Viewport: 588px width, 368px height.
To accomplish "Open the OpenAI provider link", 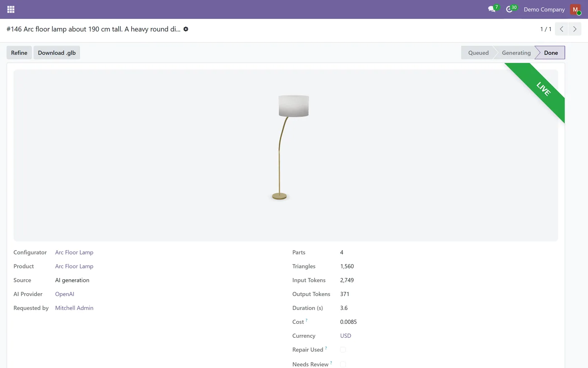I will pyautogui.click(x=65, y=294).
